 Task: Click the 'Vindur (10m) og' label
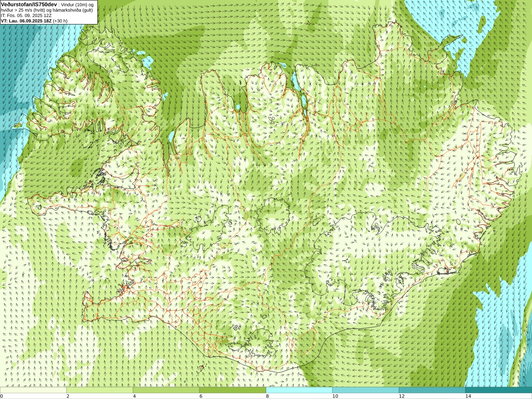point(77,5)
